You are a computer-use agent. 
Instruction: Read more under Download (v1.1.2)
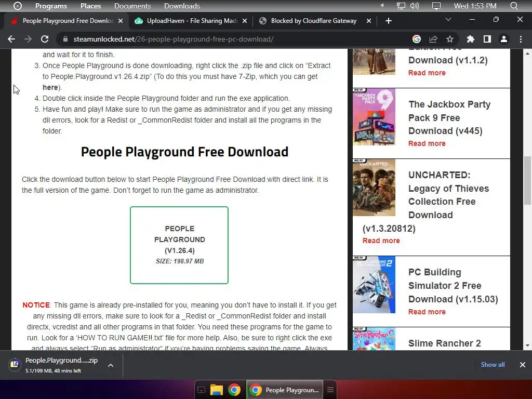pyautogui.click(x=427, y=73)
